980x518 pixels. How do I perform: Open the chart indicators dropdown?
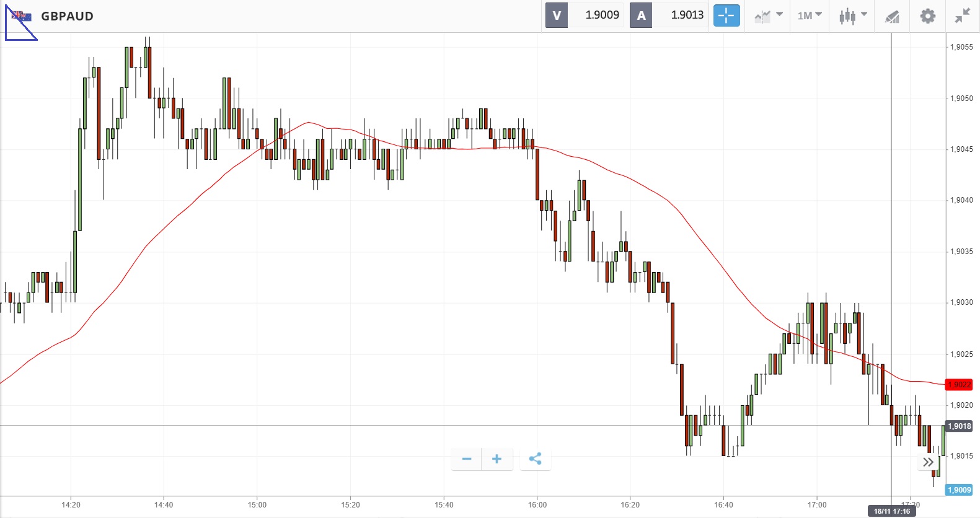point(769,15)
